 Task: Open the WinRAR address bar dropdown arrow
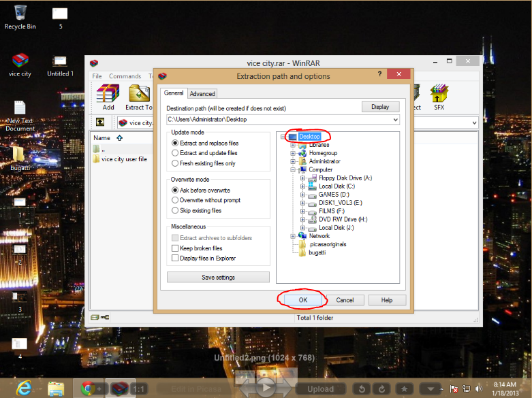(x=474, y=122)
